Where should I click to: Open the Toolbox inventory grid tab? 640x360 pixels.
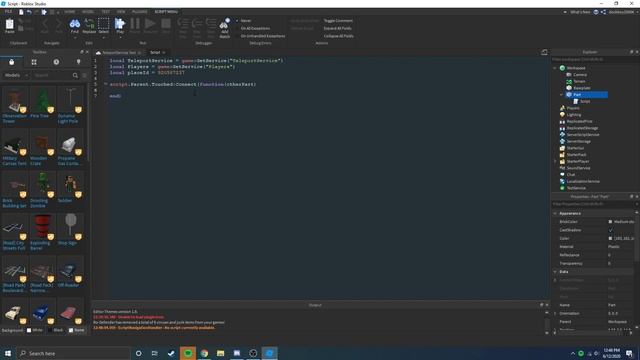coord(34,62)
